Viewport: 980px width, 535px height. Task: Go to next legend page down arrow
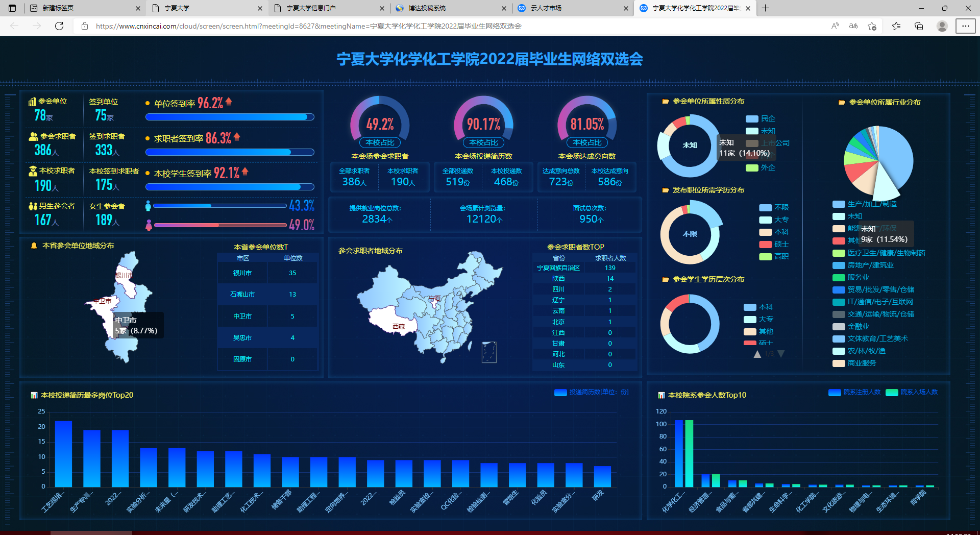tap(780, 354)
